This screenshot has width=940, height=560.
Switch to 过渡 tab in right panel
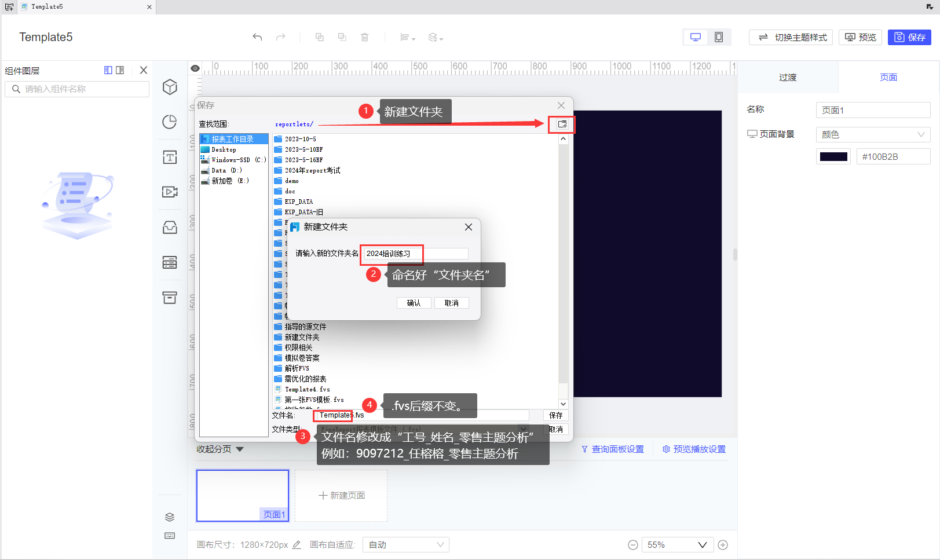tap(788, 77)
